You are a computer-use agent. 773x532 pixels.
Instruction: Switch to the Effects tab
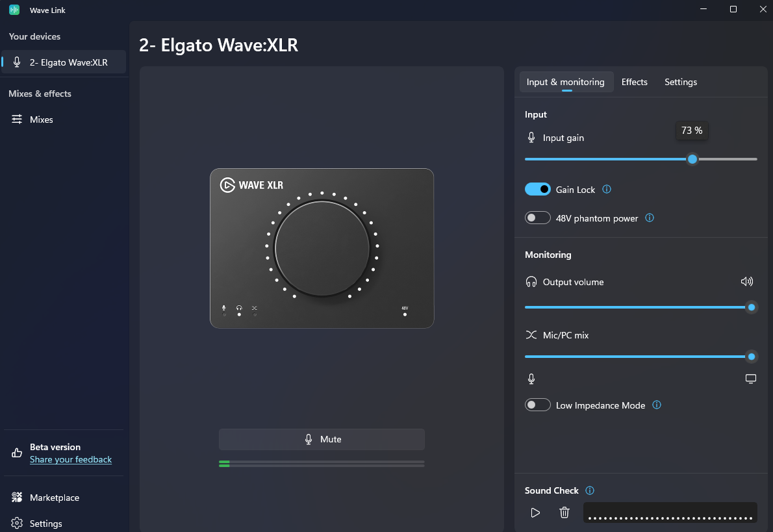[x=634, y=82]
